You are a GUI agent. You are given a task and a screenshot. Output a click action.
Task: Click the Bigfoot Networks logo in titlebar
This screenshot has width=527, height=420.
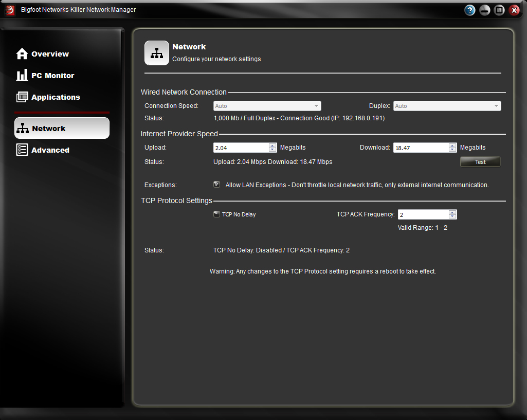tap(9, 9)
